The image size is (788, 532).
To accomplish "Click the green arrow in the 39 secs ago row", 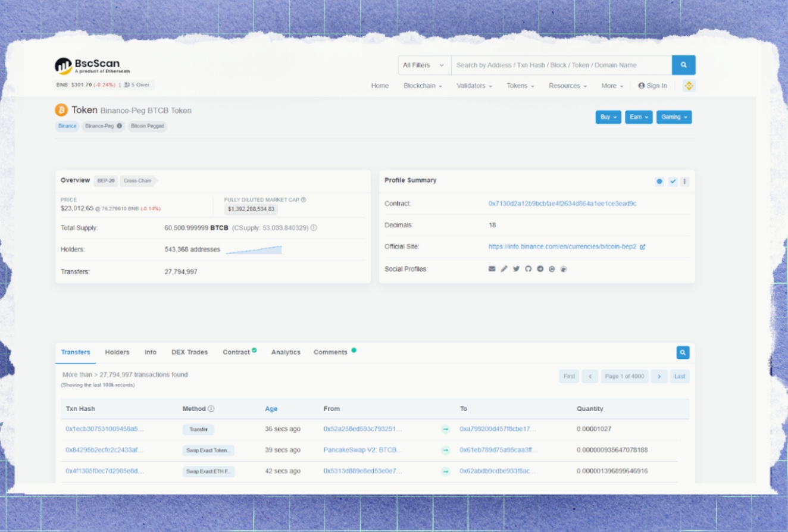I will click(x=445, y=450).
